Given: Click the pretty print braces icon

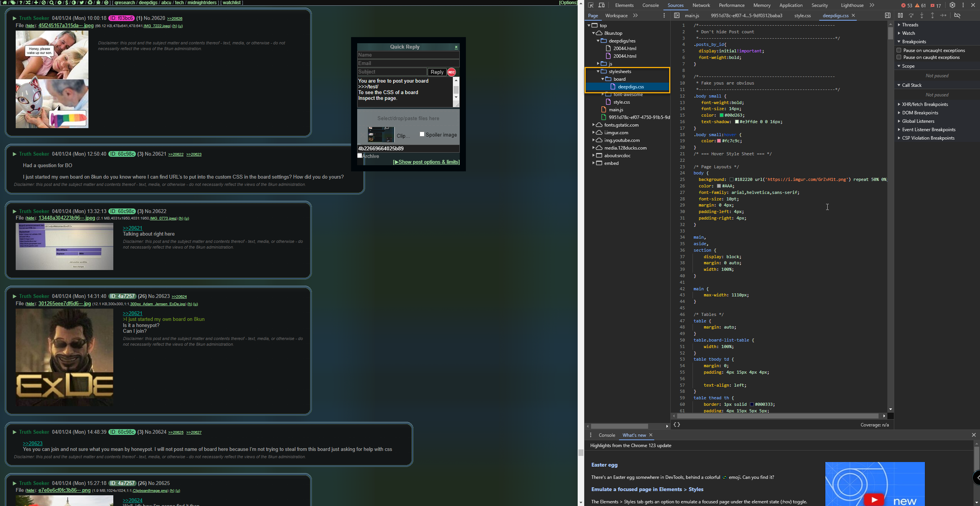Looking at the screenshot, I should (677, 425).
